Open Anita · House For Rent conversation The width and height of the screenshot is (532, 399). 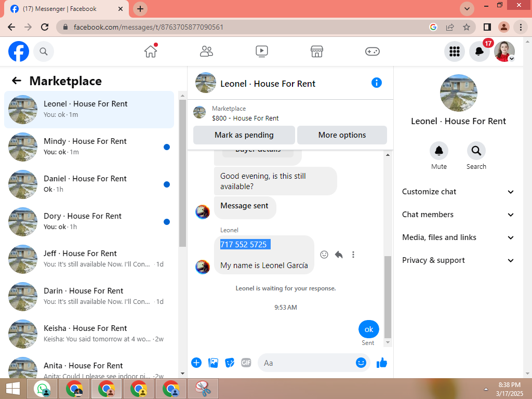(89, 367)
